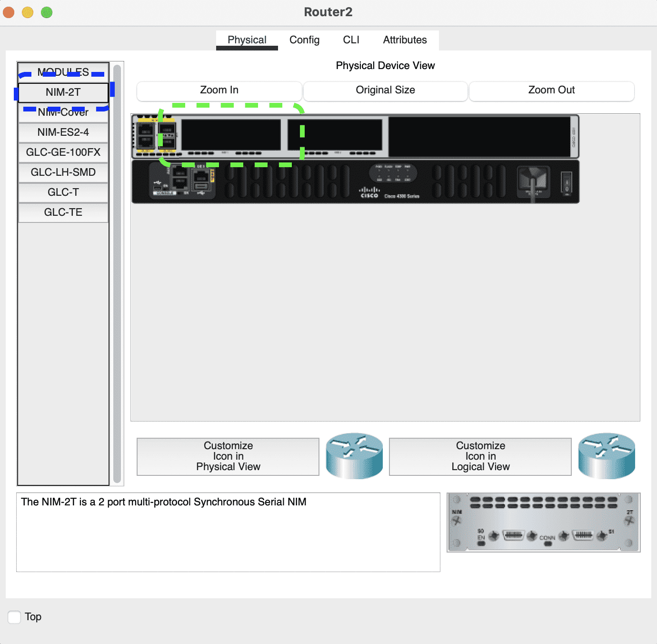This screenshot has width=657, height=644.
Task: Select the GLC-GE-100FX module
Action: tap(63, 152)
